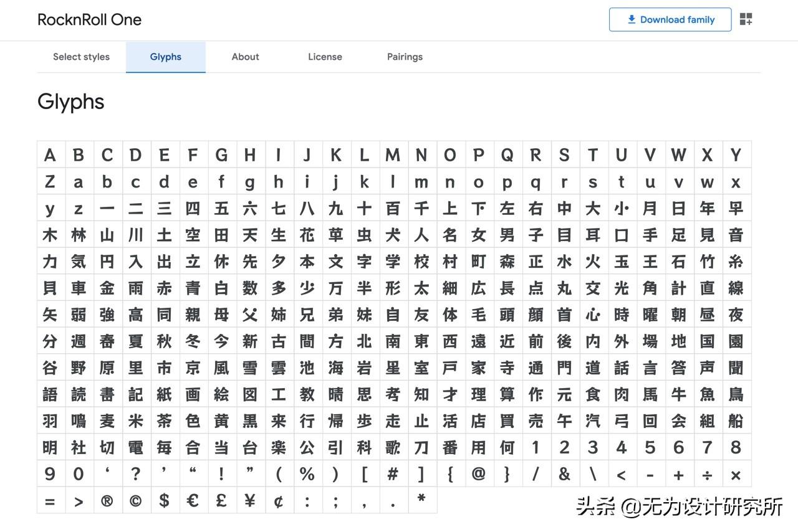The width and height of the screenshot is (798, 532).
Task: Open the view selected families icon
Action: pyautogui.click(x=746, y=19)
